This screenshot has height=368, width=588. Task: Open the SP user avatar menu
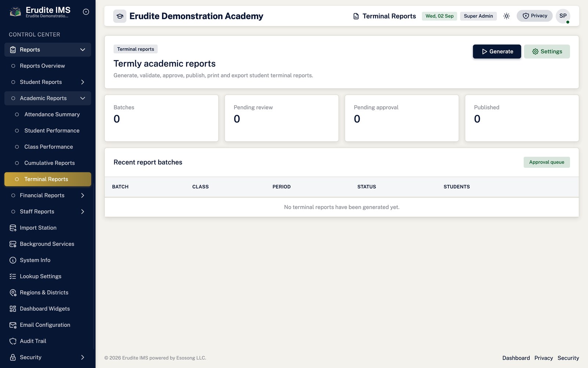tap(563, 16)
